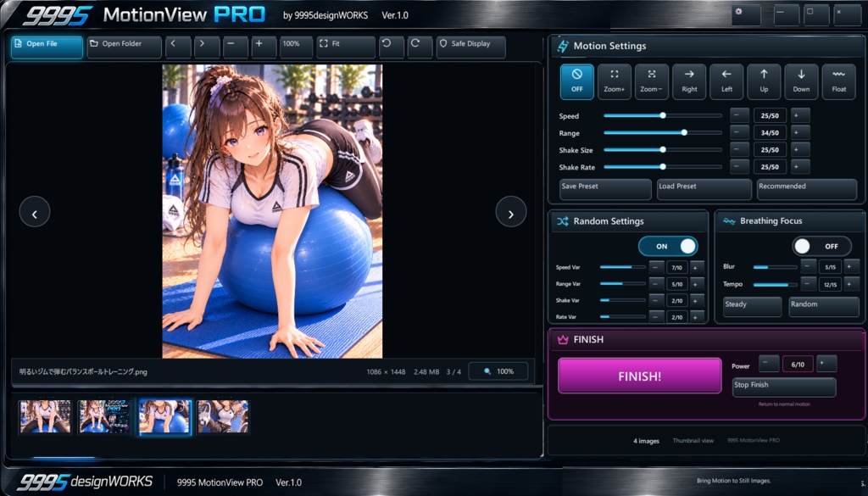The height and width of the screenshot is (496, 868).
Task: Select the second thumbnail in filmstrip
Action: [104, 416]
